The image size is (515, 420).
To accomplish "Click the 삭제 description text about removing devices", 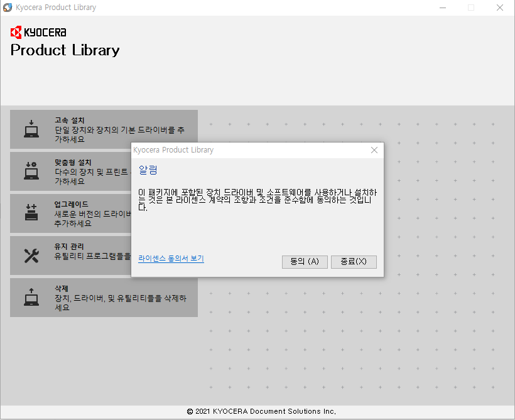I will point(121,303).
